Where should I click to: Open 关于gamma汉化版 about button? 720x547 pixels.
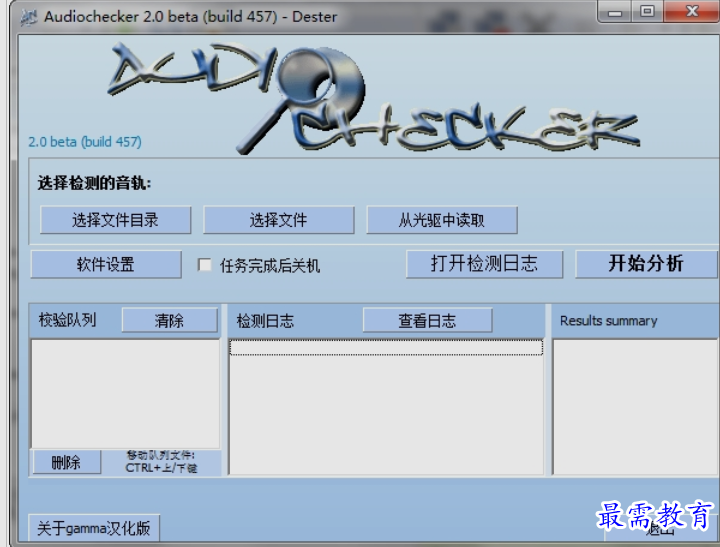[x=94, y=528]
